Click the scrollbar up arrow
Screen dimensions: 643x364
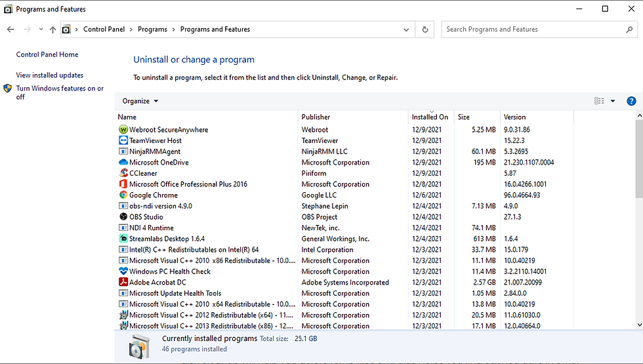click(639, 116)
